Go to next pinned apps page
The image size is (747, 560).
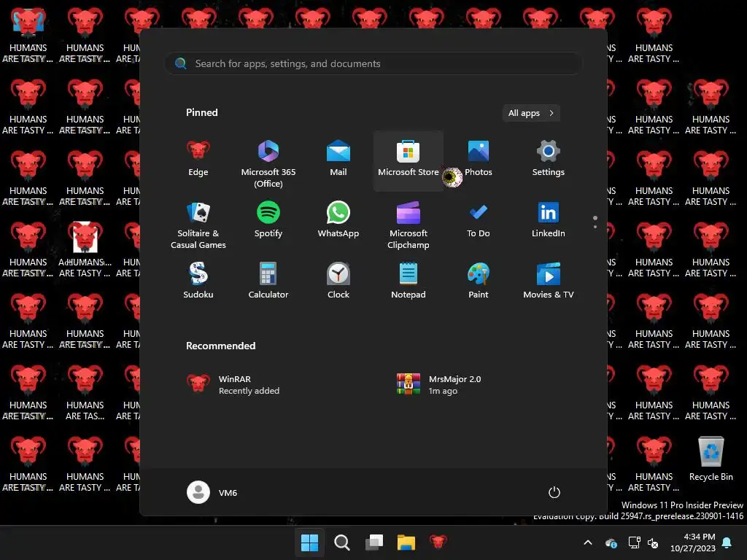click(x=595, y=226)
